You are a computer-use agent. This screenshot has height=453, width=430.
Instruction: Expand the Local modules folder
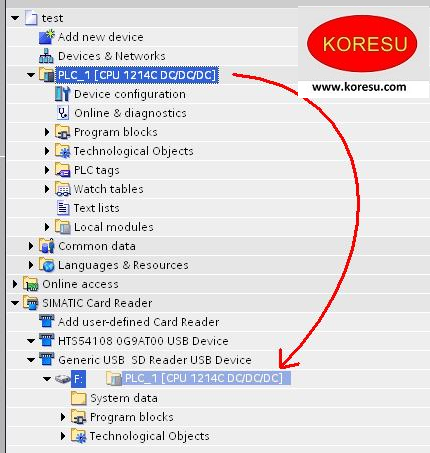coord(47,227)
